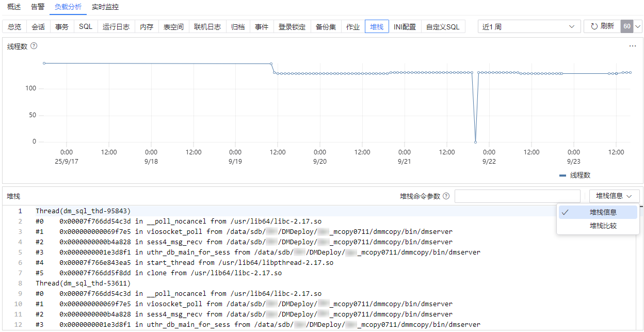Image resolution: width=644 pixels, height=332 pixels.
Task: Open the INI配置 sub-tab
Action: click(405, 27)
